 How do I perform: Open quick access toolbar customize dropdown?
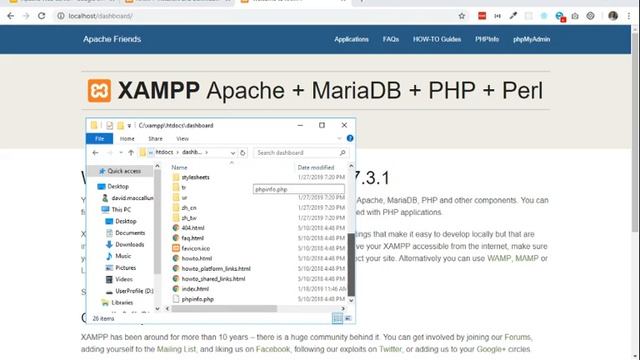click(129, 125)
